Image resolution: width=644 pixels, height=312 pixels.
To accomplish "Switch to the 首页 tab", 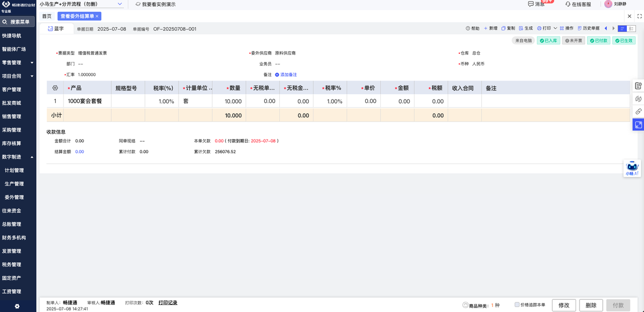I will pos(47,16).
